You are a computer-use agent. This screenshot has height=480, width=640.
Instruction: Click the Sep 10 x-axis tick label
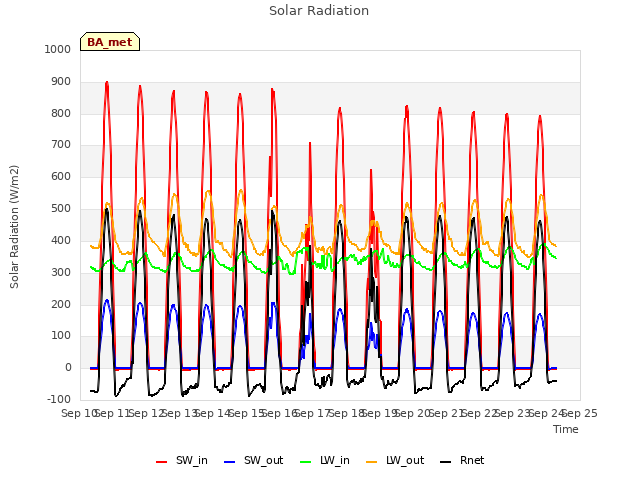(79, 413)
